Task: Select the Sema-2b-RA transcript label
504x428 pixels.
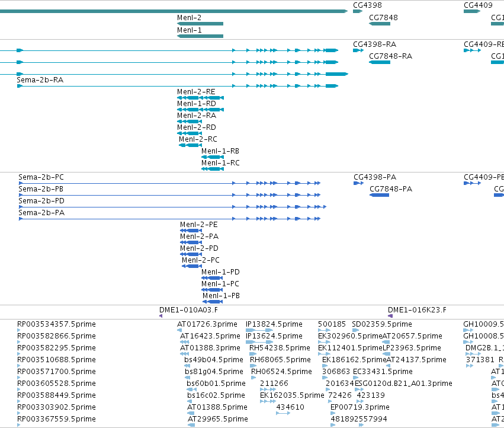Action: coord(40,80)
